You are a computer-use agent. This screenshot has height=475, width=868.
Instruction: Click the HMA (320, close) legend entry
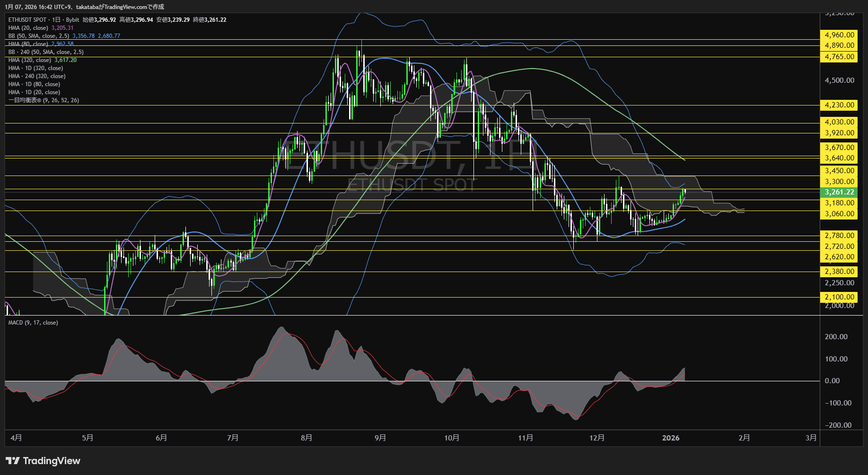coord(29,60)
